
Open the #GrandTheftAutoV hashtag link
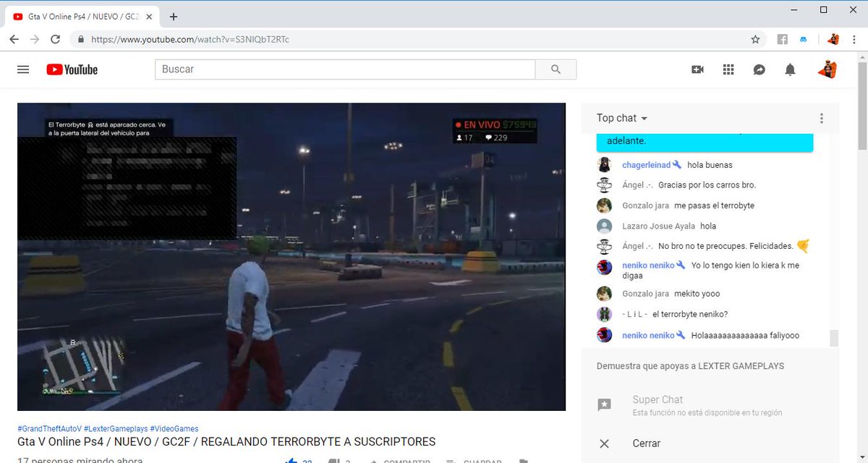(x=49, y=429)
